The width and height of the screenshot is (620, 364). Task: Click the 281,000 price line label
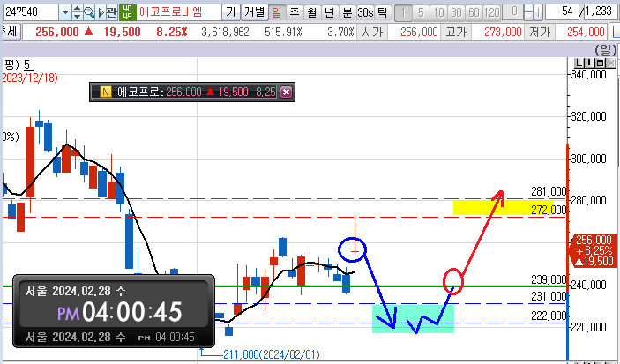coord(549,192)
